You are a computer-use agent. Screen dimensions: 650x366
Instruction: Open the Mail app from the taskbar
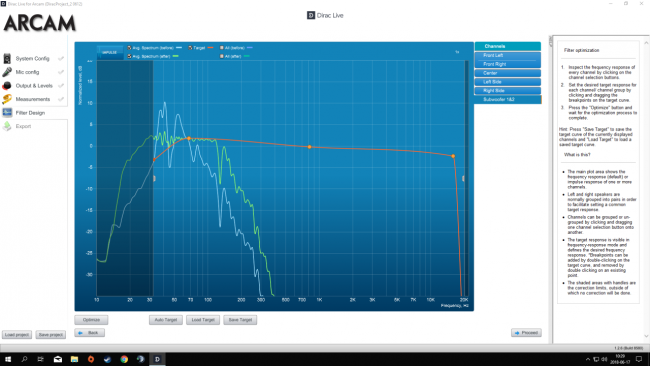(x=58, y=359)
